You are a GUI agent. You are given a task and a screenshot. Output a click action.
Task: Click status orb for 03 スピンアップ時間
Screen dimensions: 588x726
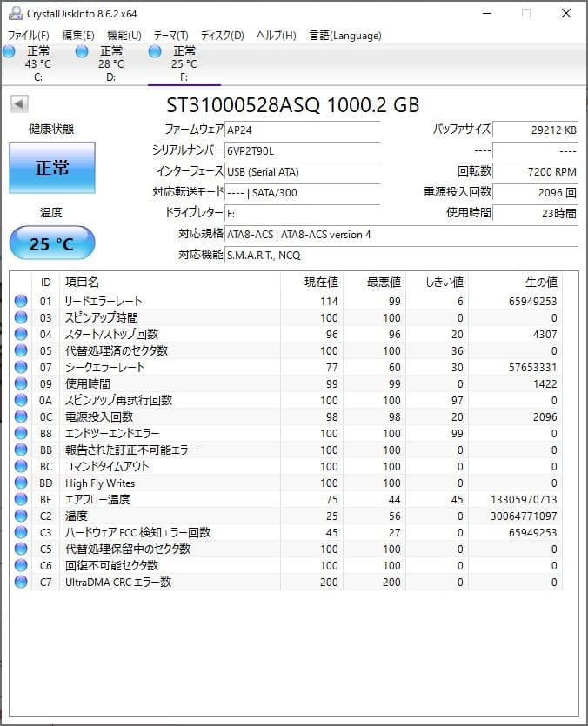[21, 317]
